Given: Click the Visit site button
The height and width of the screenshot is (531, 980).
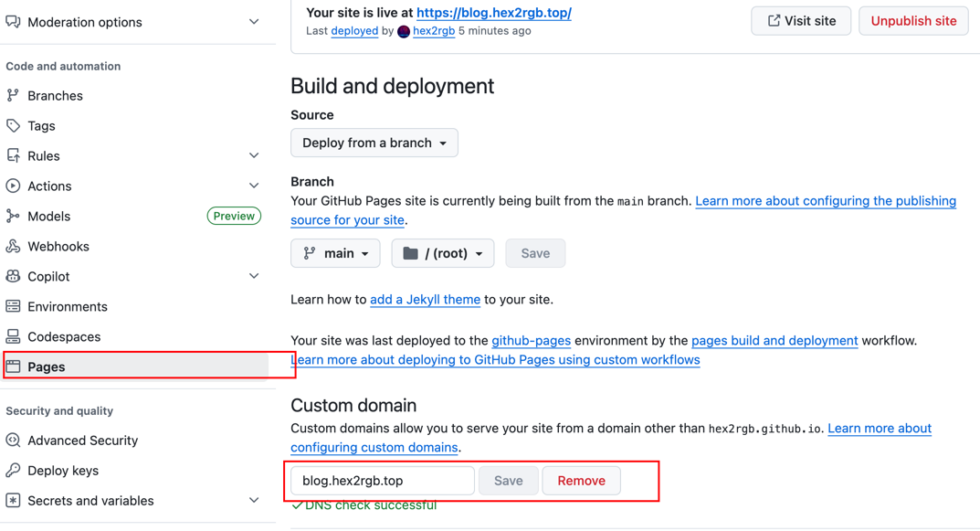Looking at the screenshot, I should (x=801, y=20).
